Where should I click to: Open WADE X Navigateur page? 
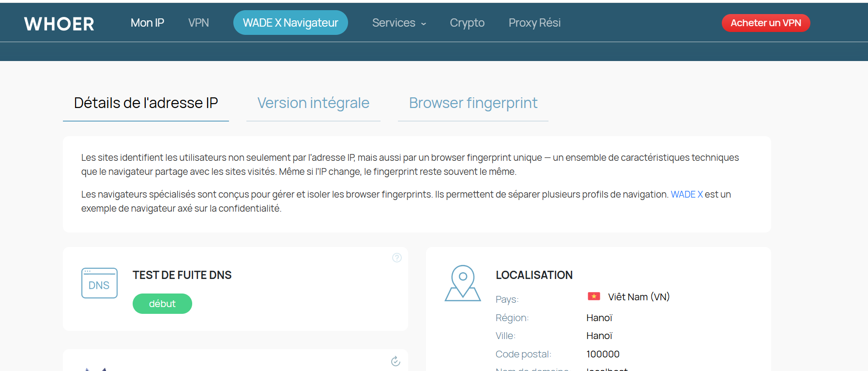[x=290, y=23]
